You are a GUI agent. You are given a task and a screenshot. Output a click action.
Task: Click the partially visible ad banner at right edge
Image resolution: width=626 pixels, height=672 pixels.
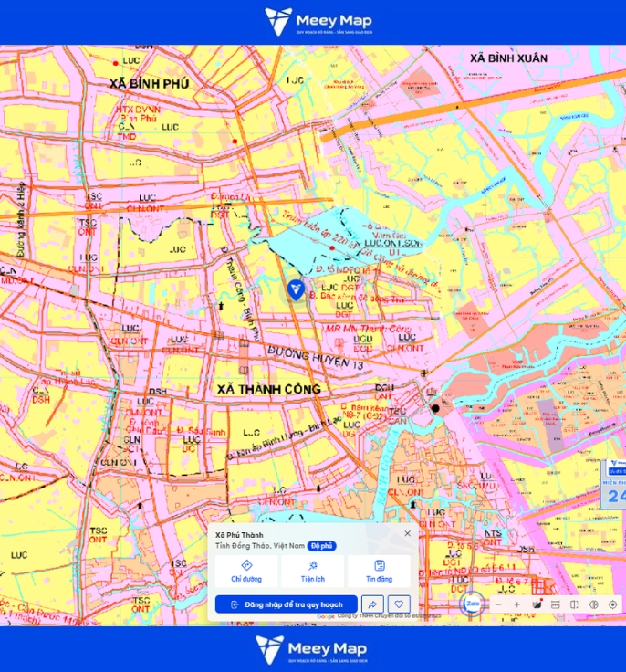[x=614, y=484]
